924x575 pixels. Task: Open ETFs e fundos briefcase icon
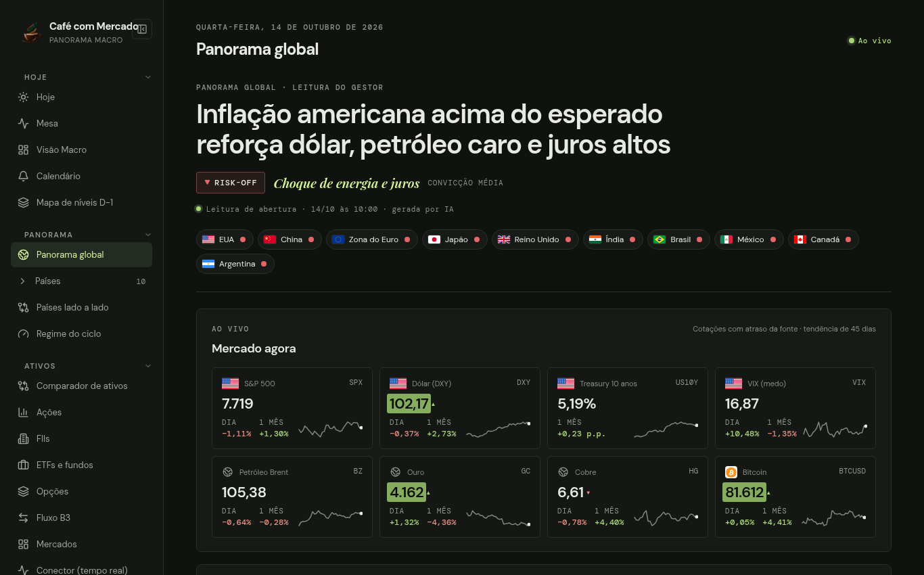tap(24, 465)
